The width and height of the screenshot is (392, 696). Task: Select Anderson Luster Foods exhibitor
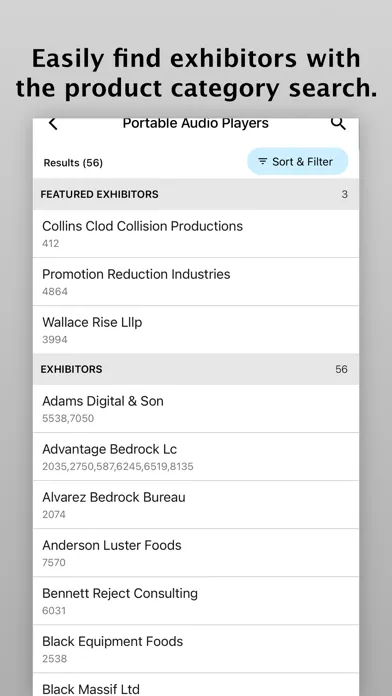point(196,552)
